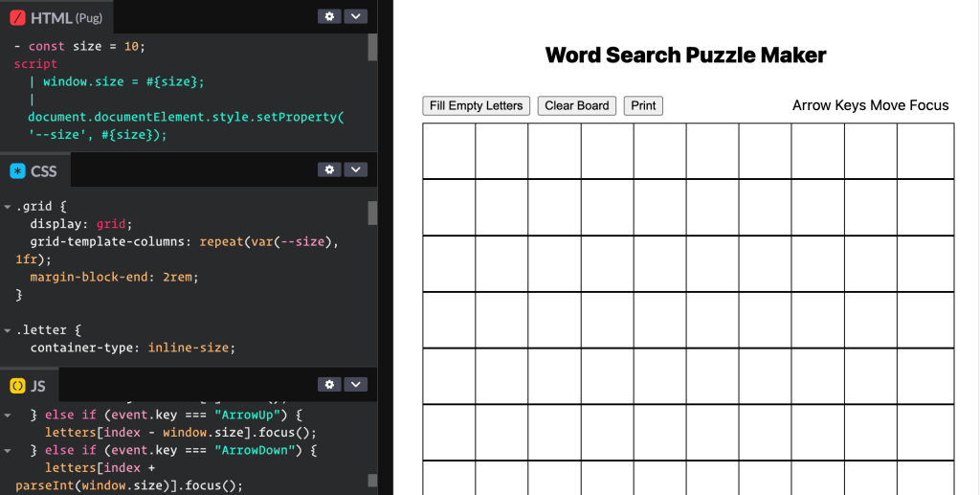The width and height of the screenshot is (980, 495).
Task: Open the JS editor settings gear
Action: [x=330, y=384]
